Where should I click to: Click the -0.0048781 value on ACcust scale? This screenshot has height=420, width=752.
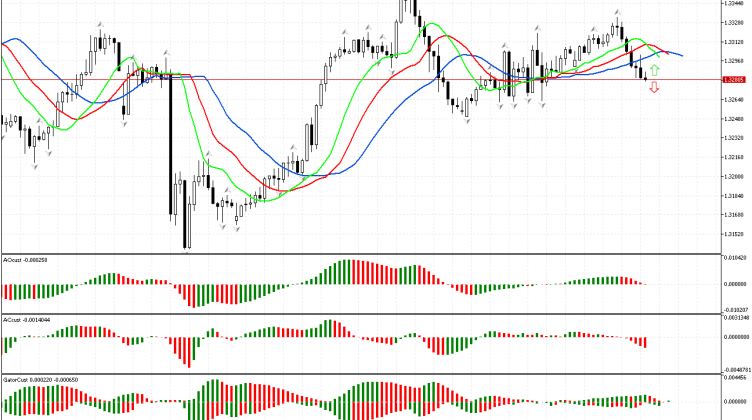[735, 368]
